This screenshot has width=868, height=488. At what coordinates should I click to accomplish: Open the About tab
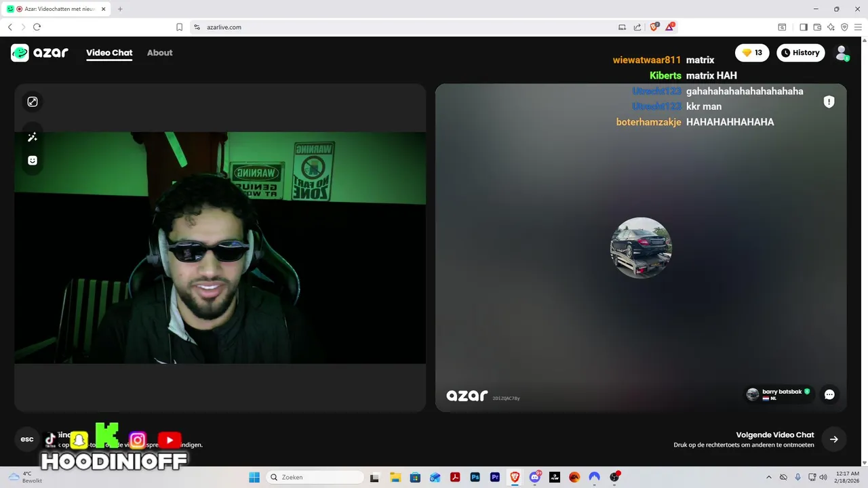(160, 53)
